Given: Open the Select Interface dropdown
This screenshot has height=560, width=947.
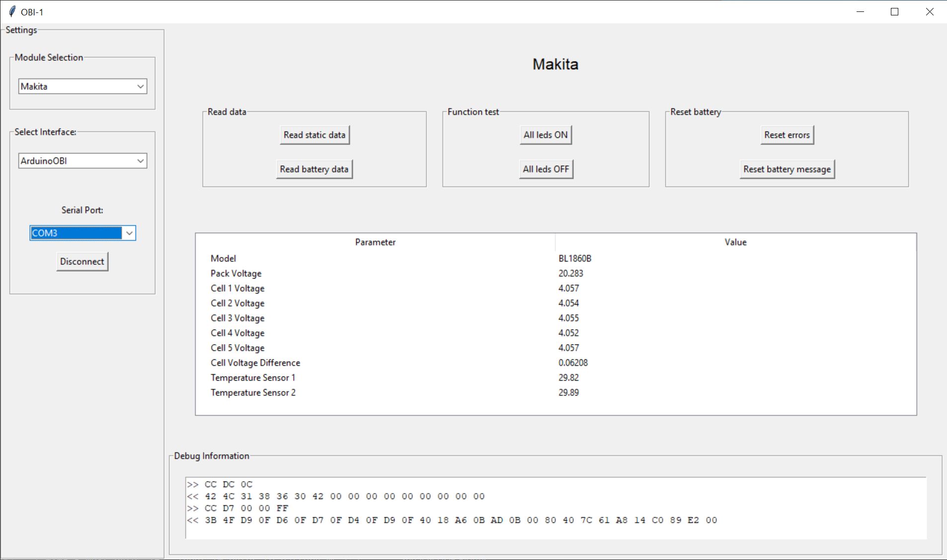Looking at the screenshot, I should 141,160.
